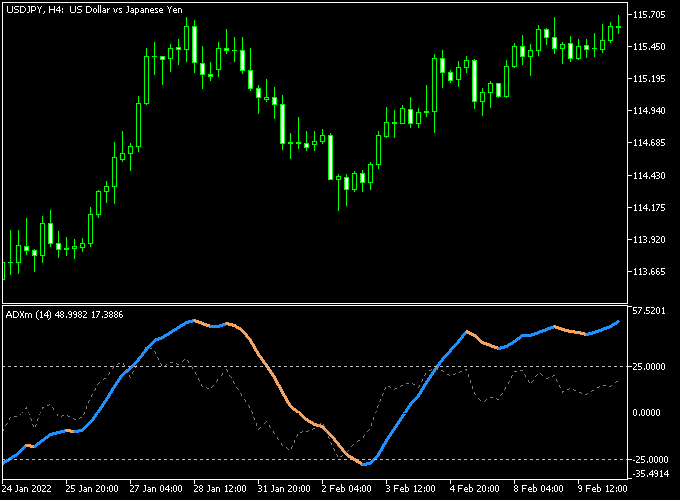The width and height of the screenshot is (680, 500).
Task: Click the last candlestick at the chart's right edge
Action: coord(618,27)
